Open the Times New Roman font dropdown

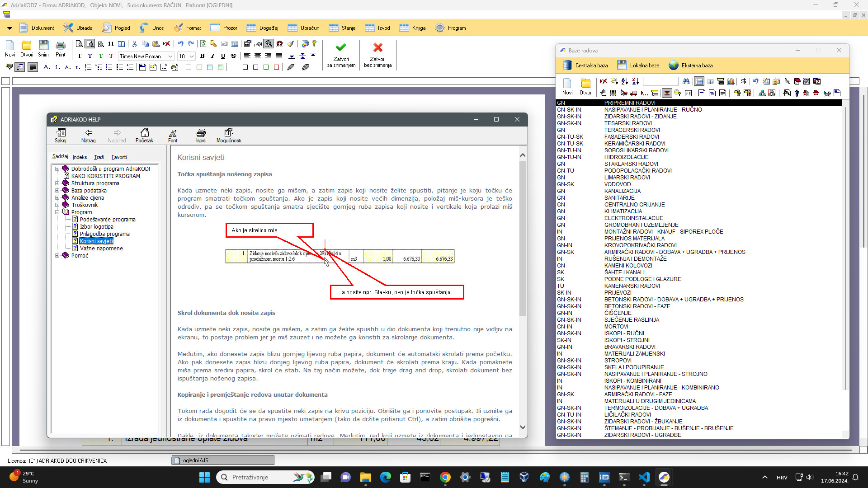click(170, 56)
